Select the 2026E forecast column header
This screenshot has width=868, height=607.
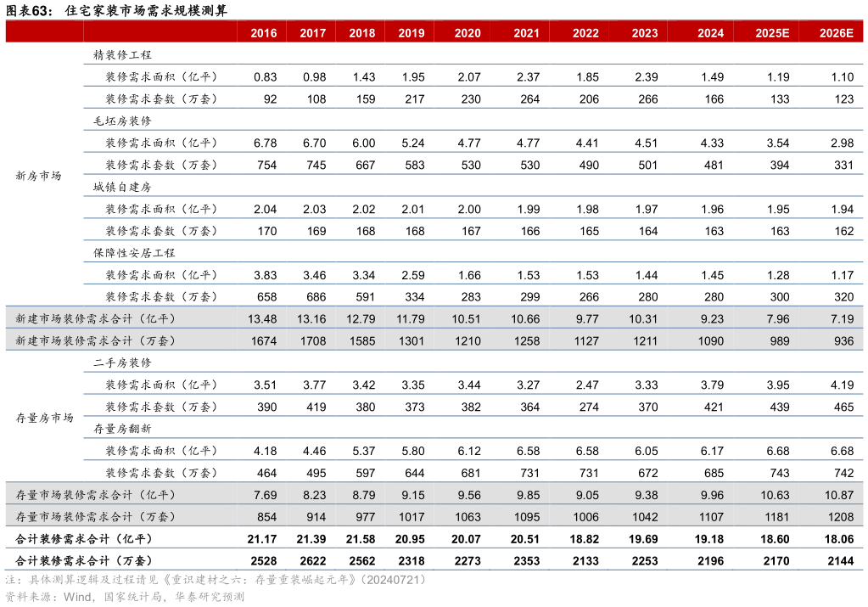[837, 33]
